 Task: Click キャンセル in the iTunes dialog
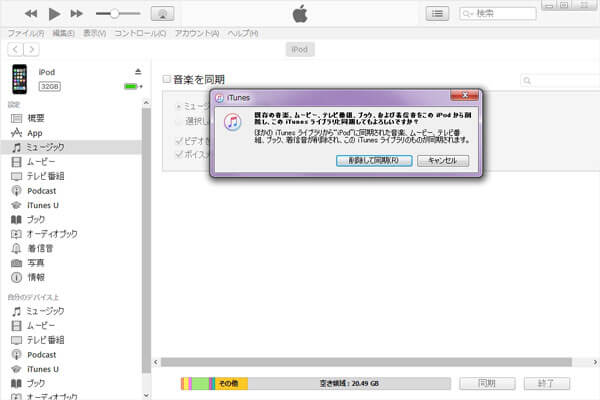(x=443, y=161)
